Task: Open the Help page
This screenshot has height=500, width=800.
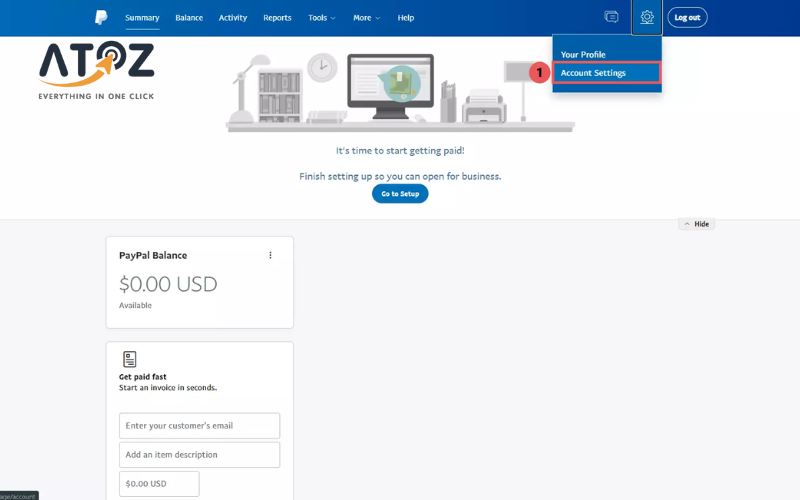Action: point(406,18)
